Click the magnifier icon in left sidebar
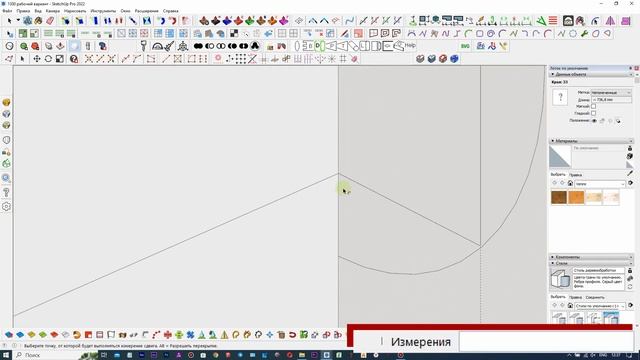This screenshot has width=640, height=360. click(6, 178)
